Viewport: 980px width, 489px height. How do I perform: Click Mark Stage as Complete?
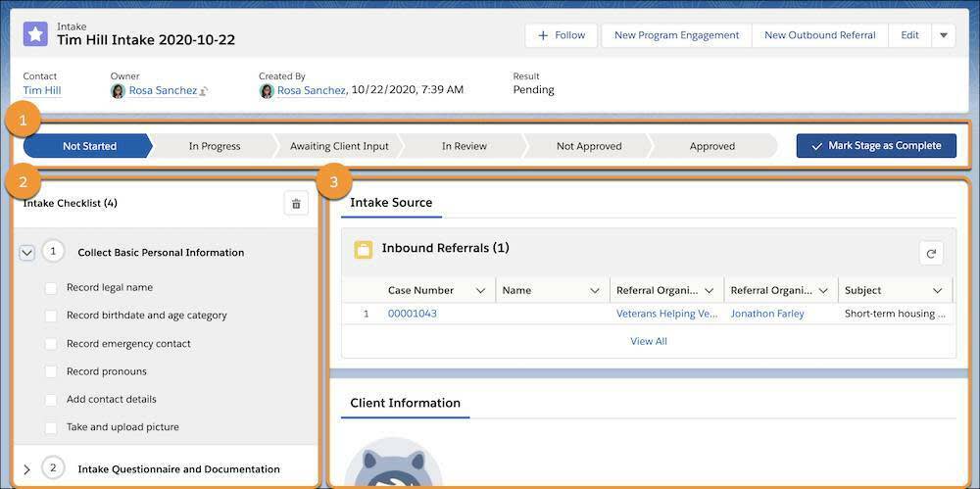pos(876,146)
